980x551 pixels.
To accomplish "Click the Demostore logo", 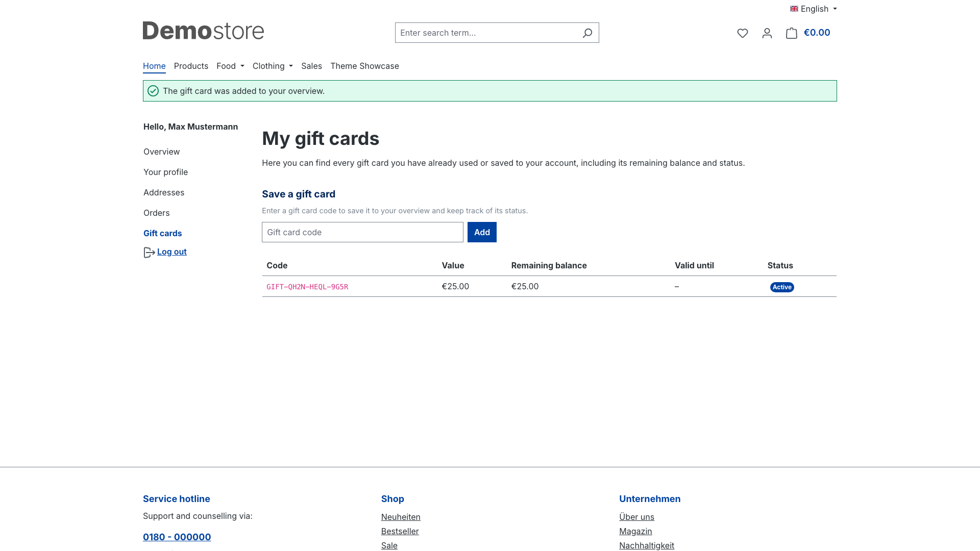I will coord(203,31).
